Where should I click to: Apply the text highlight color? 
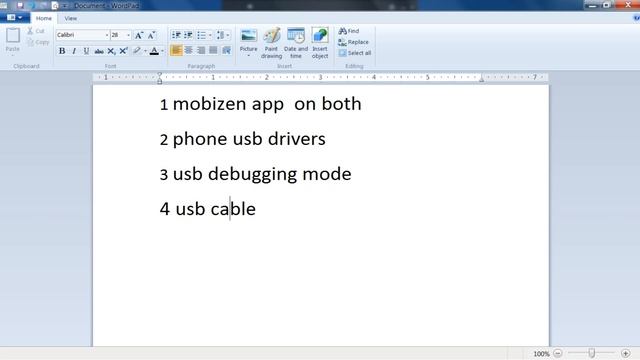click(137, 51)
